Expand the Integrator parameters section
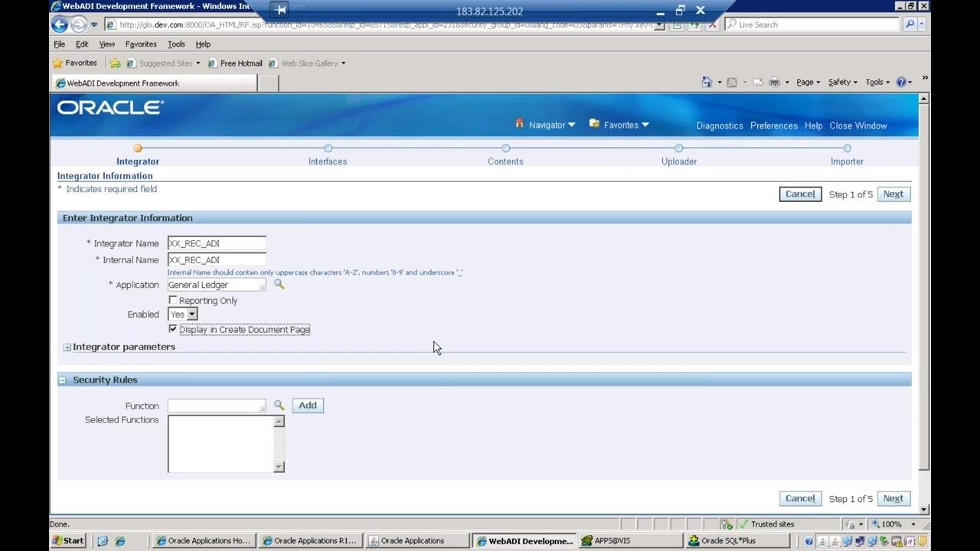The width and height of the screenshot is (980, 551). [67, 347]
